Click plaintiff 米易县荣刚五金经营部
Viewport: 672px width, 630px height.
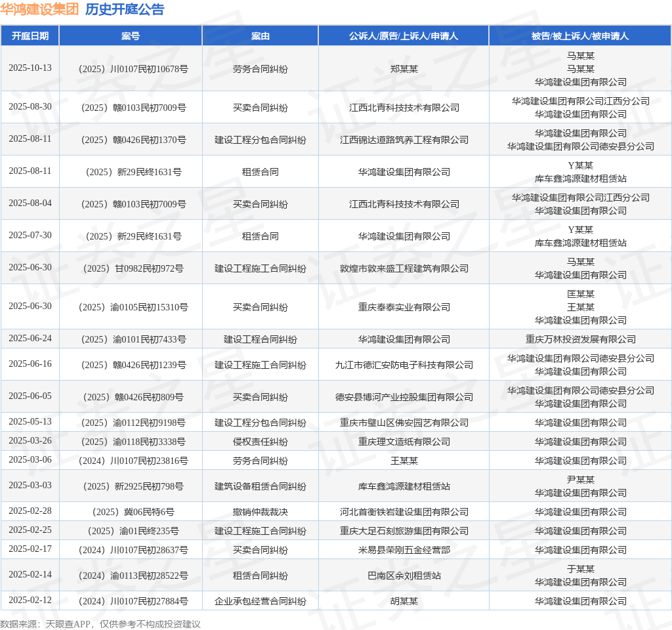[404, 550]
